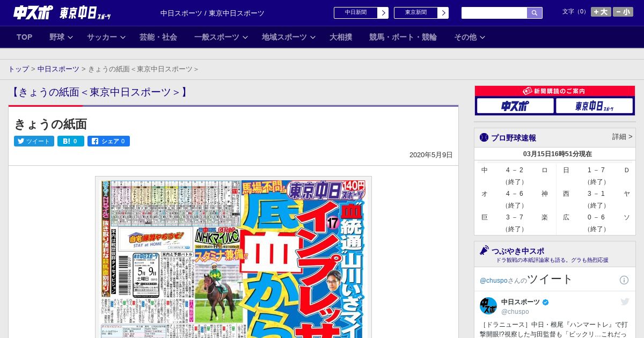This screenshot has height=338, width=644.
Task: Expand the サッカー menu
Action: pos(106,37)
